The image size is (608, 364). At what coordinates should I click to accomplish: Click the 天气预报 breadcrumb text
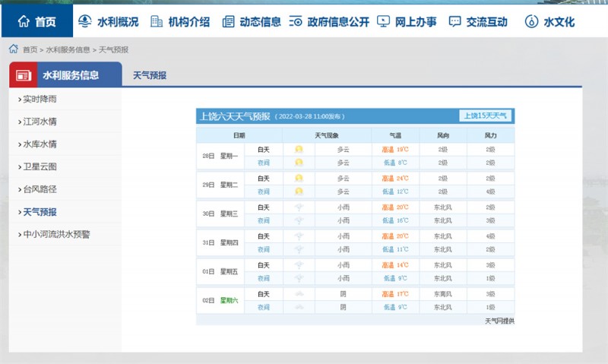(x=113, y=49)
